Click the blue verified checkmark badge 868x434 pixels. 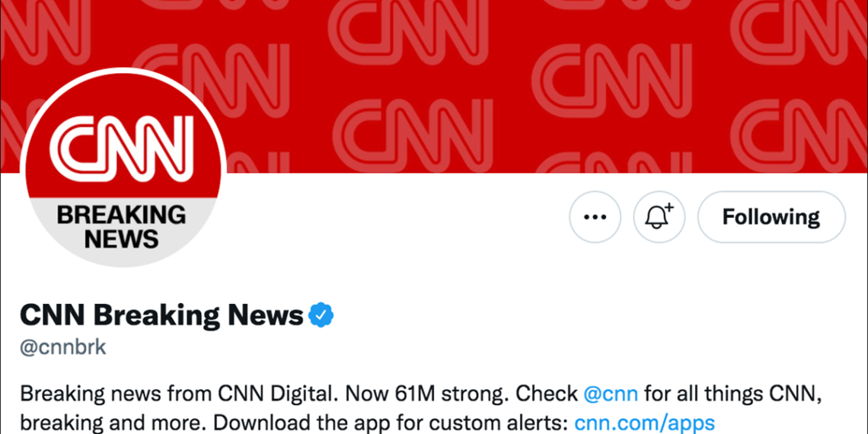coord(321,315)
